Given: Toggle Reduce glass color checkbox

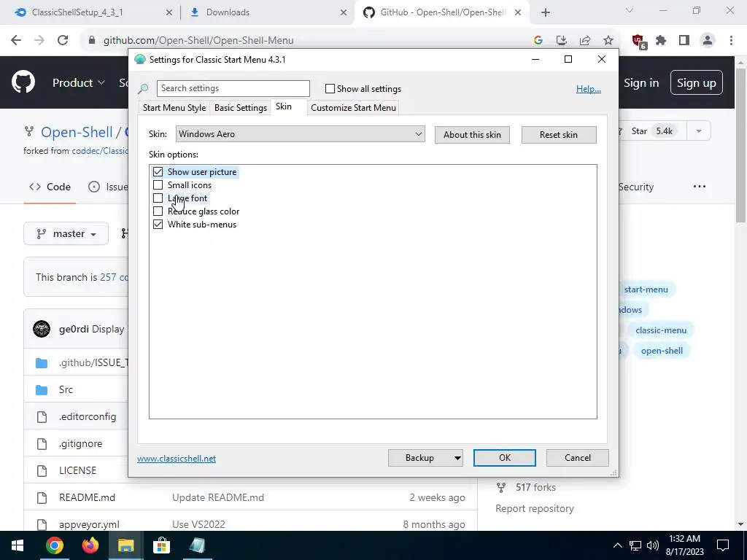Looking at the screenshot, I should [x=158, y=211].
